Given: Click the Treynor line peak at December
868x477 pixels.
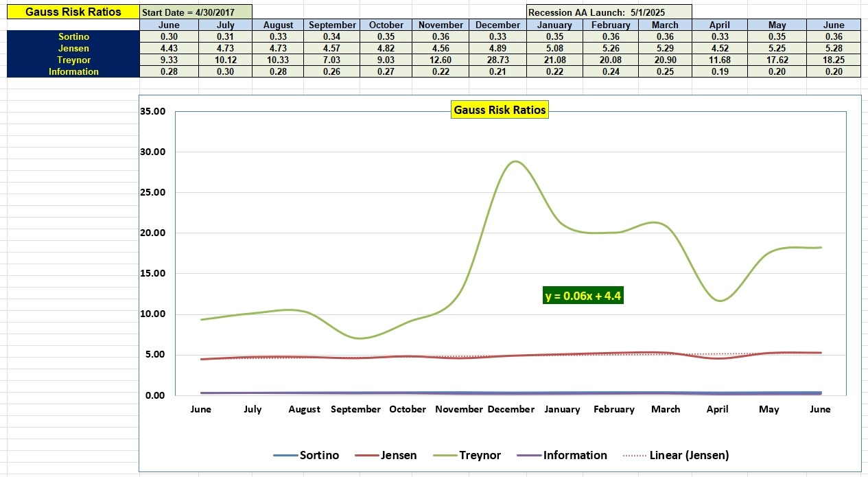Looking at the screenshot, I should [x=515, y=162].
